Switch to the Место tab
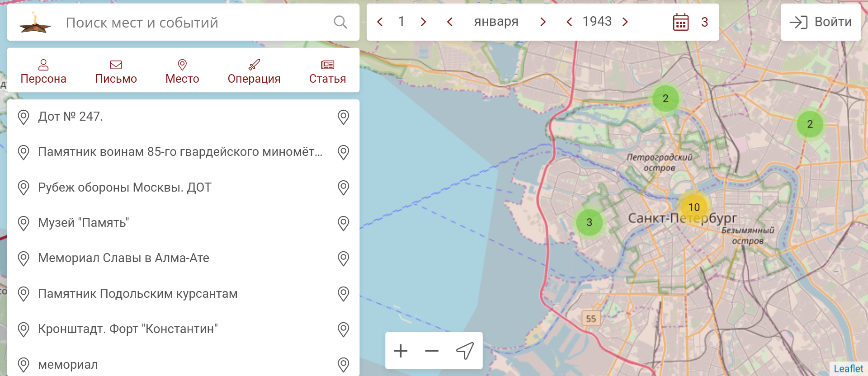The width and height of the screenshot is (868, 376). point(182,71)
